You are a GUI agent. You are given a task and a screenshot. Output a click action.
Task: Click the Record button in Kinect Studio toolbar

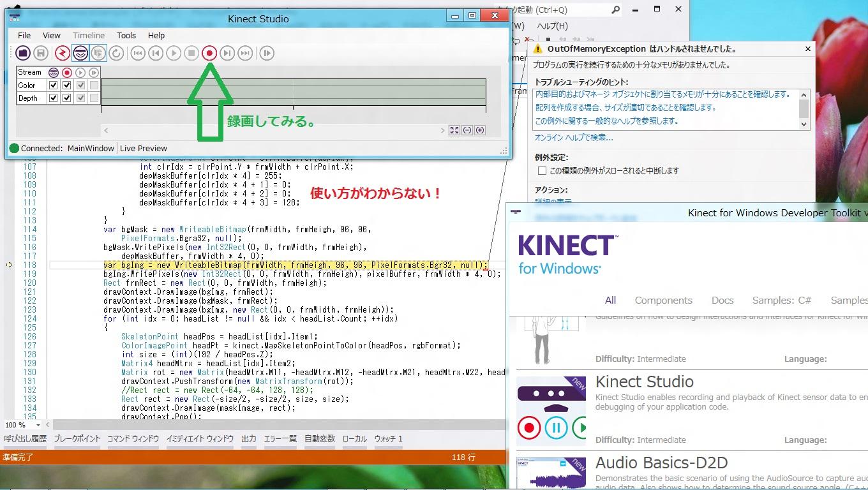click(209, 54)
